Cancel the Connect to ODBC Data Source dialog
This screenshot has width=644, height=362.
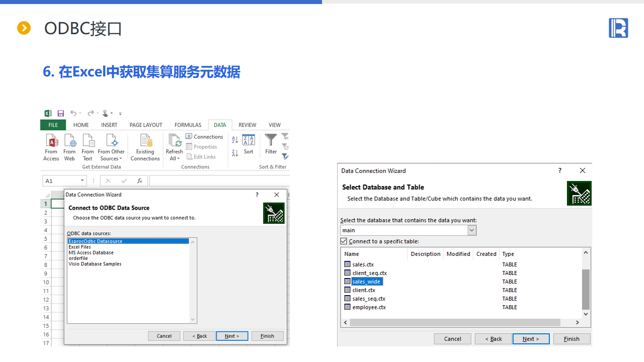[x=164, y=336]
